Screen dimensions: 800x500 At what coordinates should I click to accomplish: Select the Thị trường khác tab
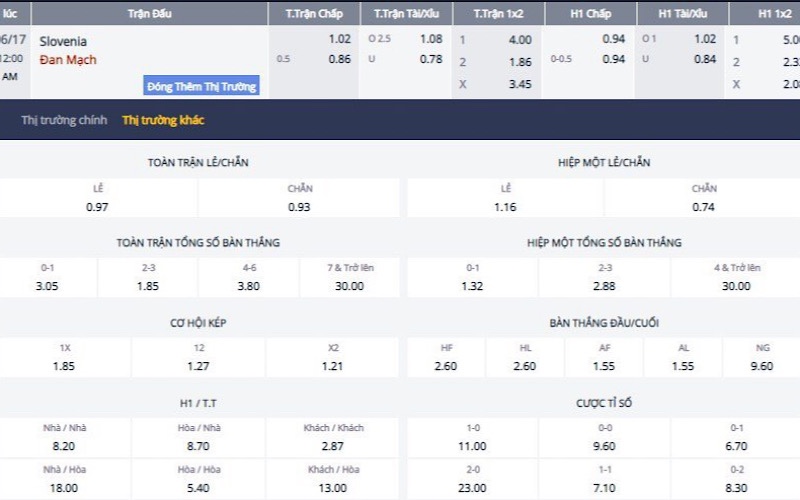pyautogui.click(x=163, y=120)
